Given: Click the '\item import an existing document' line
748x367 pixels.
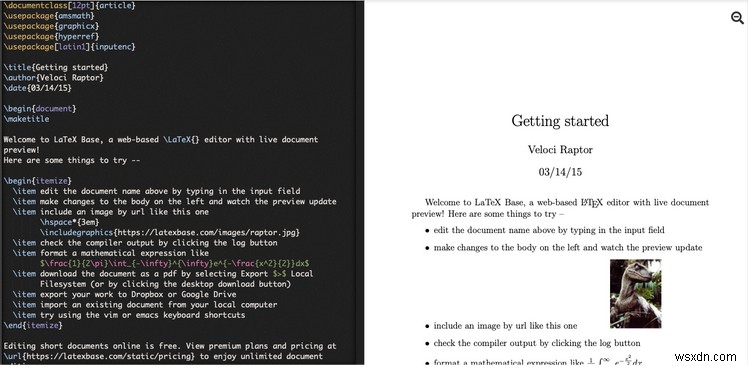Looking at the screenshot, I should [145, 304].
